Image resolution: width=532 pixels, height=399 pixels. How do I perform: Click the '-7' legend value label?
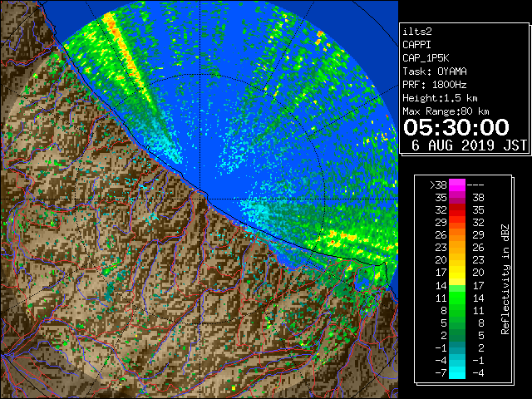pos(441,372)
